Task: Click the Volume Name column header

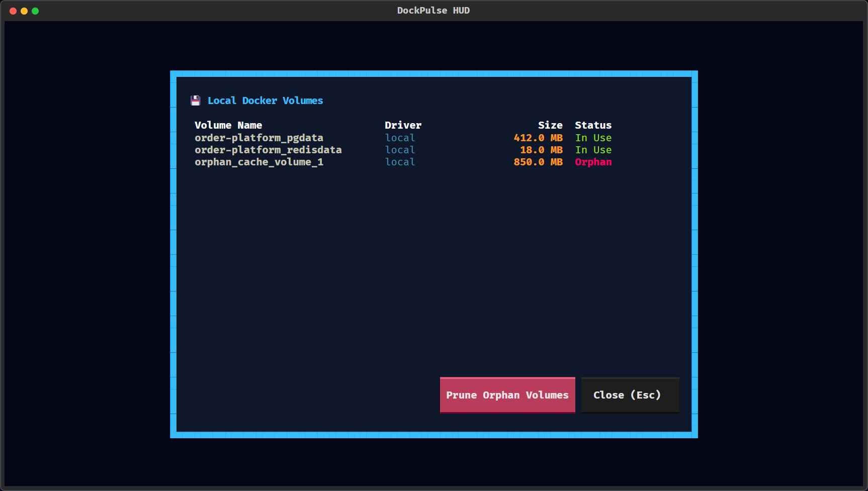Action: 228,125
